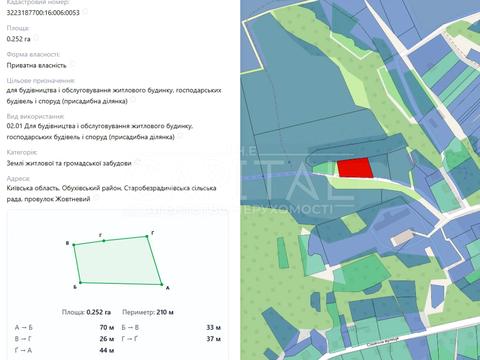Click the А → Б 70 м side length

click(64, 328)
